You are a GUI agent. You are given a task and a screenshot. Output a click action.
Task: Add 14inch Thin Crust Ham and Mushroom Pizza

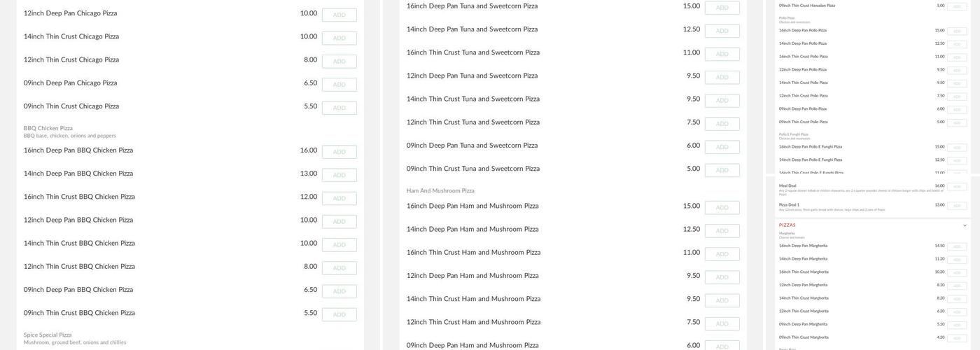(x=722, y=301)
